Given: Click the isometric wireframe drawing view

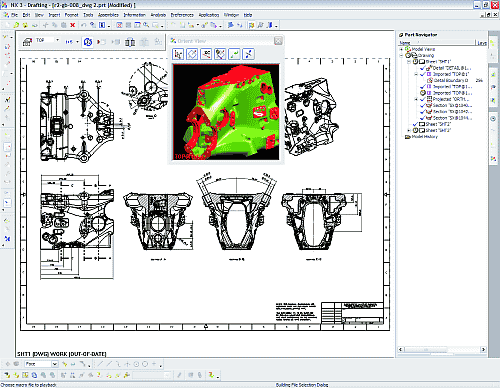Looking at the screenshot, I should click(311, 117).
